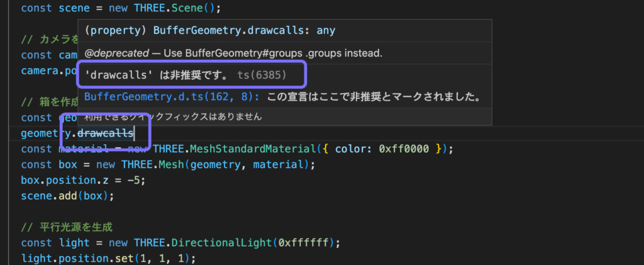The height and width of the screenshot is (265, 644).
Task: Click the @deprecated note in the tooltip
Action: [x=233, y=53]
